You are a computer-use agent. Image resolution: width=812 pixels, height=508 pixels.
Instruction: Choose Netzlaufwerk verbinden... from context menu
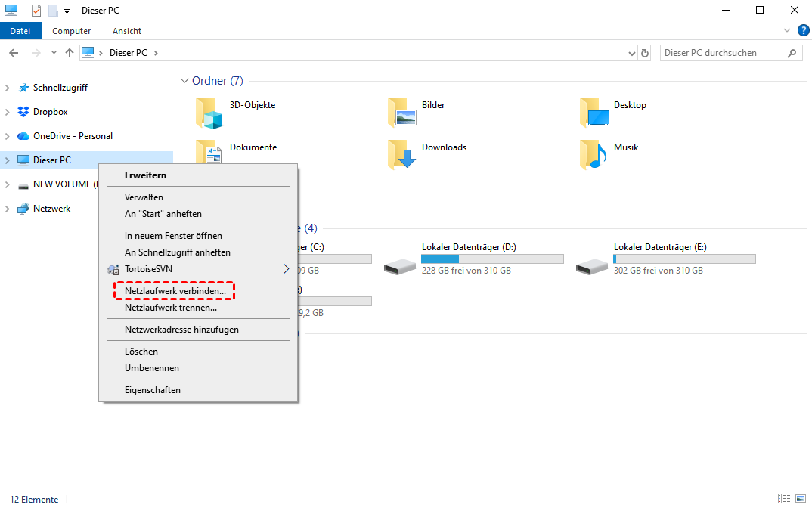click(175, 291)
